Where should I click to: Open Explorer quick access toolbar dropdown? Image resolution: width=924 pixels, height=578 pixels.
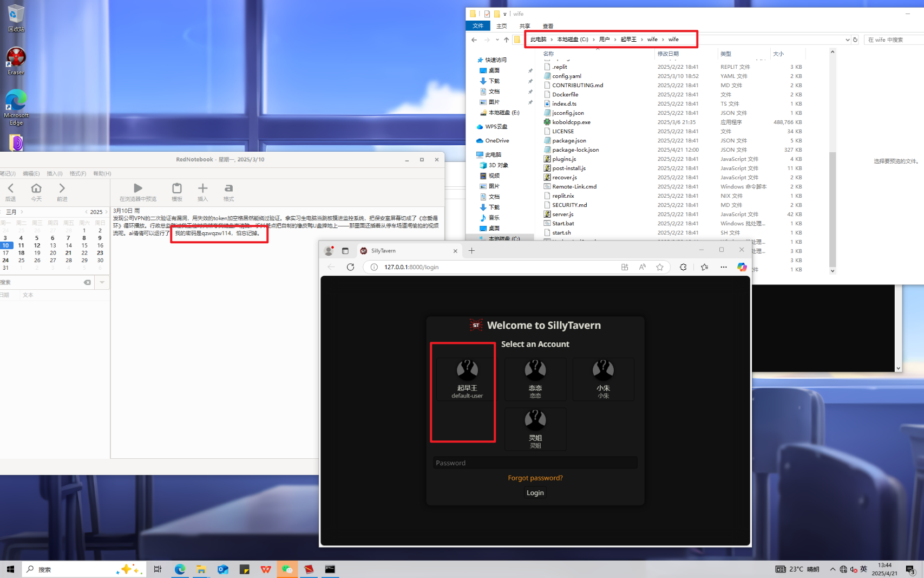[x=505, y=14]
